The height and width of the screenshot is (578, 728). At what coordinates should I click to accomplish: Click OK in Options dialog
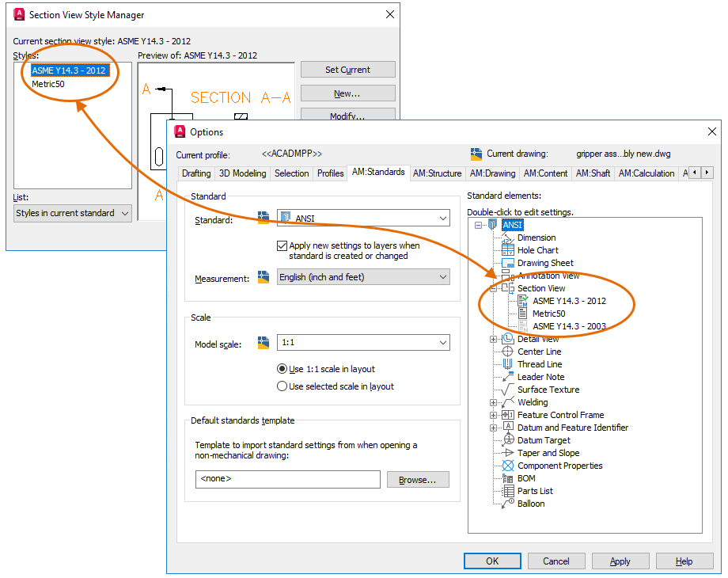492,561
